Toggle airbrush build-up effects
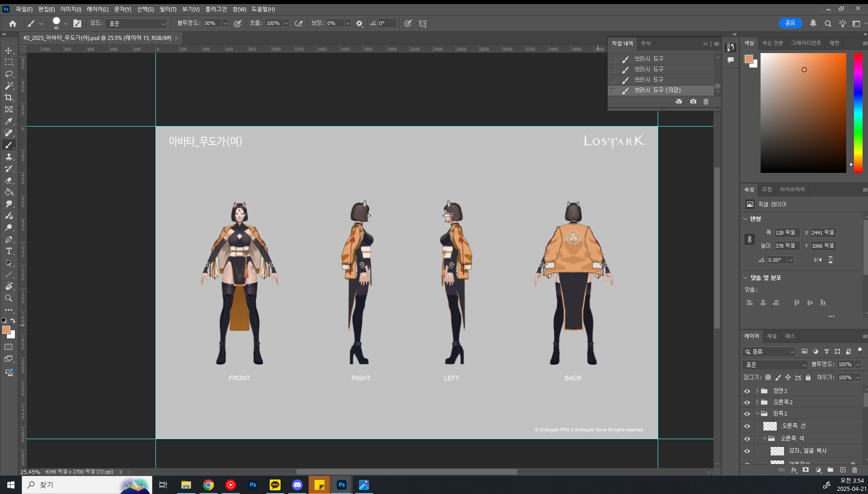This screenshot has width=868, height=494. (299, 24)
